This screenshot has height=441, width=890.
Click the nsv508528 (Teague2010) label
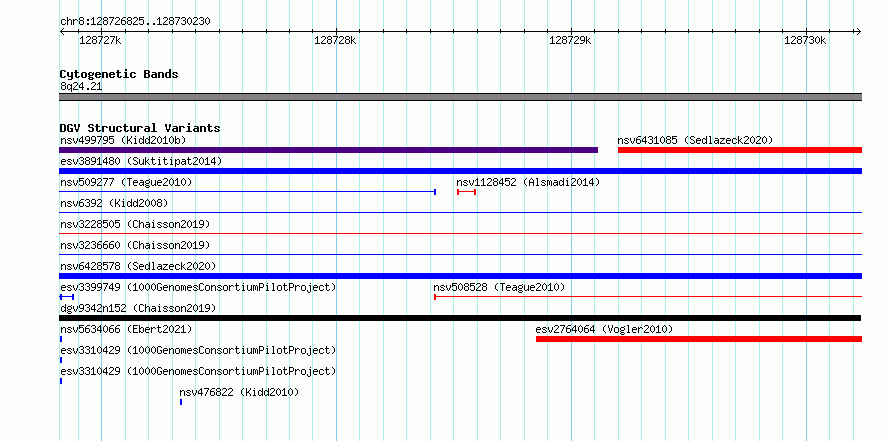[499, 287]
